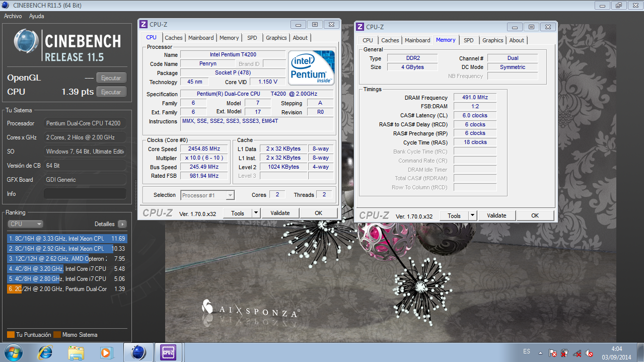Click the DRAM Frequency value 491.0 MHz

(x=475, y=98)
